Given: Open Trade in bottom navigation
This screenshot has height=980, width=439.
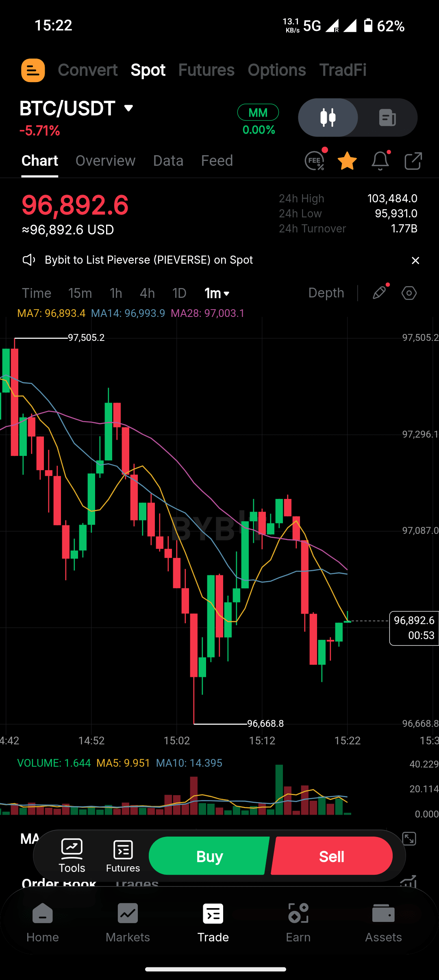Looking at the screenshot, I should coord(213,922).
